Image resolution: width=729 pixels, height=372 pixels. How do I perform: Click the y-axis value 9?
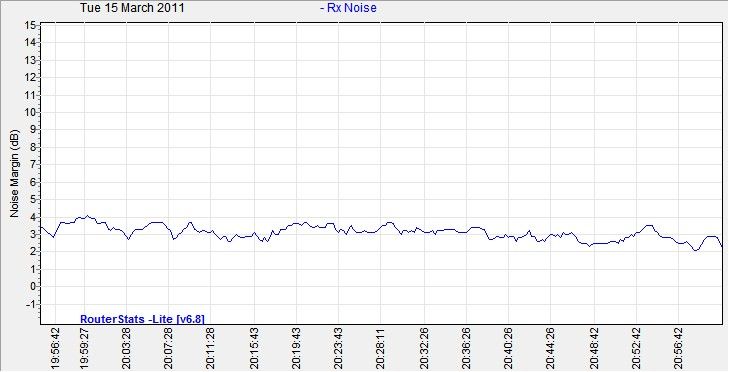point(33,130)
